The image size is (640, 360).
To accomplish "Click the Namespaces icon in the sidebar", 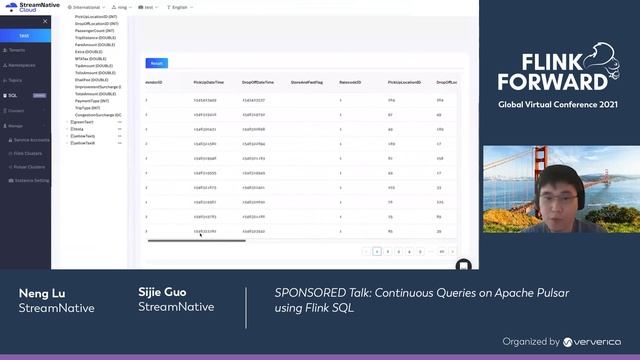I will [5, 65].
